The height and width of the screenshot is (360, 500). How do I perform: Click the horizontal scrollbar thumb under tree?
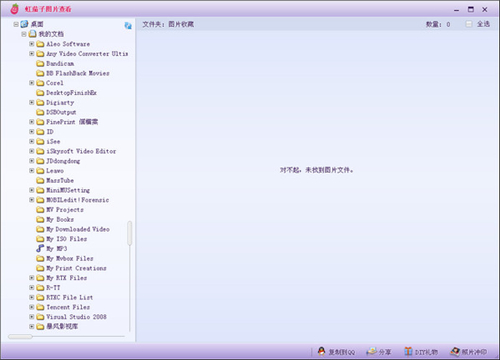point(20,337)
